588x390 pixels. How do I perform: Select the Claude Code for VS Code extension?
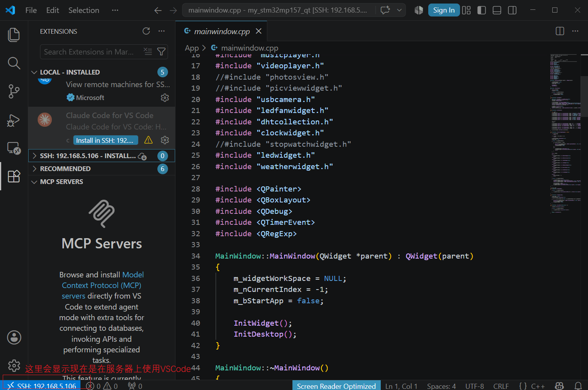point(102,128)
